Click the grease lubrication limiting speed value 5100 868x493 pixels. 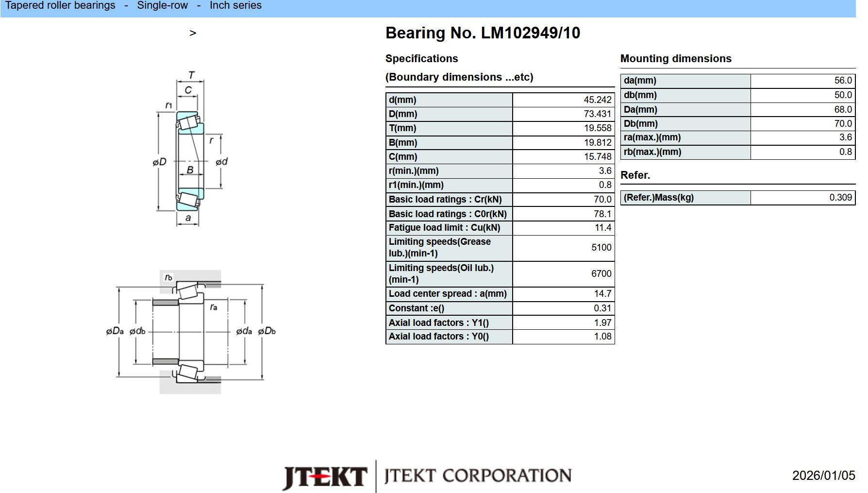pos(601,248)
